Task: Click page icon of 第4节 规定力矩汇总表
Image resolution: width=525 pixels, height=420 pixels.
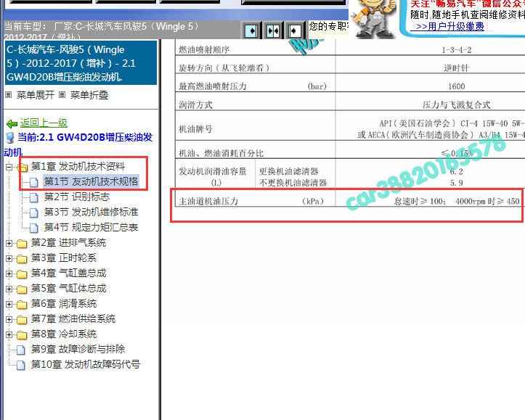Action: (x=34, y=228)
